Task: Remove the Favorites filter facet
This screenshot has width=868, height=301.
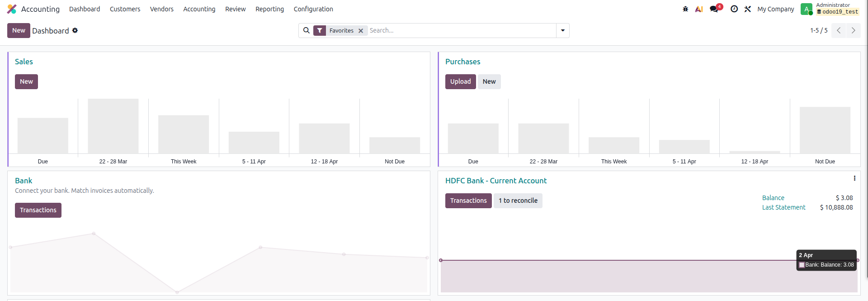Action: point(361,31)
